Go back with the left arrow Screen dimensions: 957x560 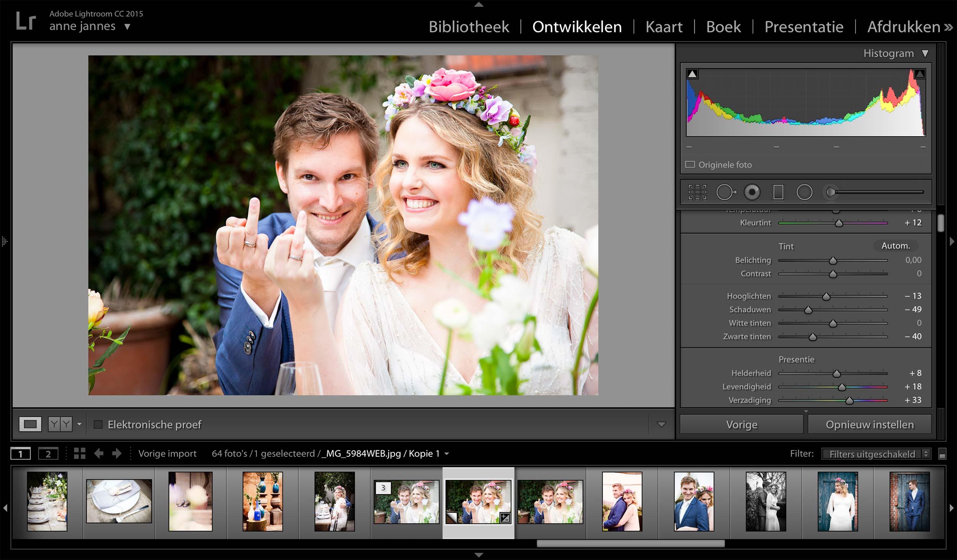point(99,454)
